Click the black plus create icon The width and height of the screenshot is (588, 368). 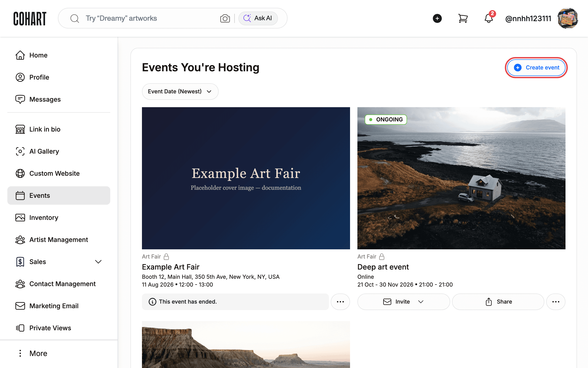click(437, 18)
